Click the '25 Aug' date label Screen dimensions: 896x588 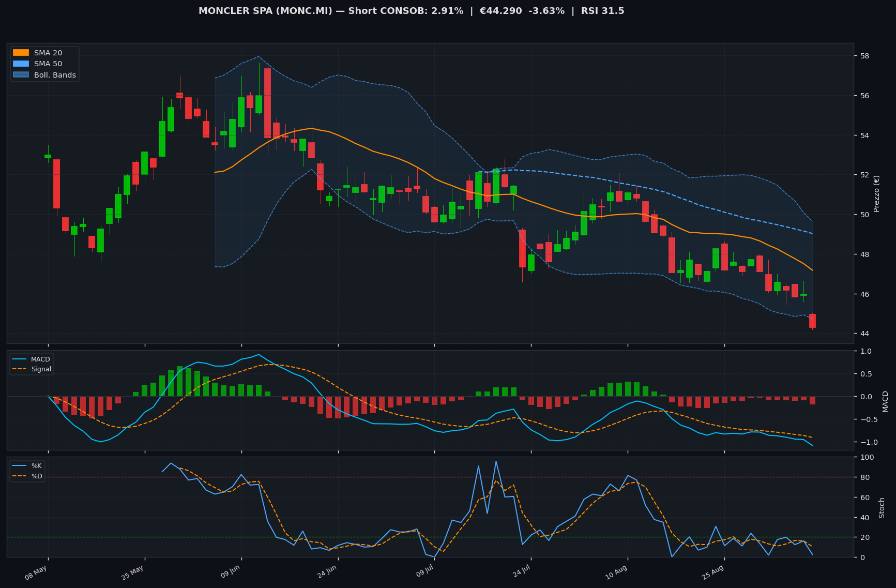pos(712,572)
